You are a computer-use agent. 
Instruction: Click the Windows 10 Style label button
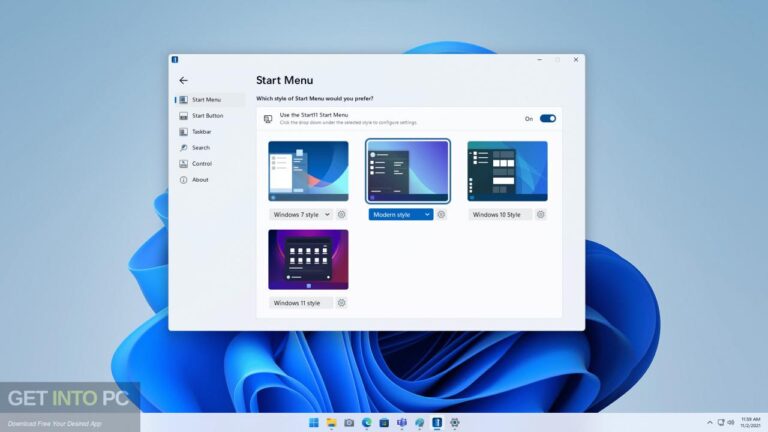tap(500, 215)
